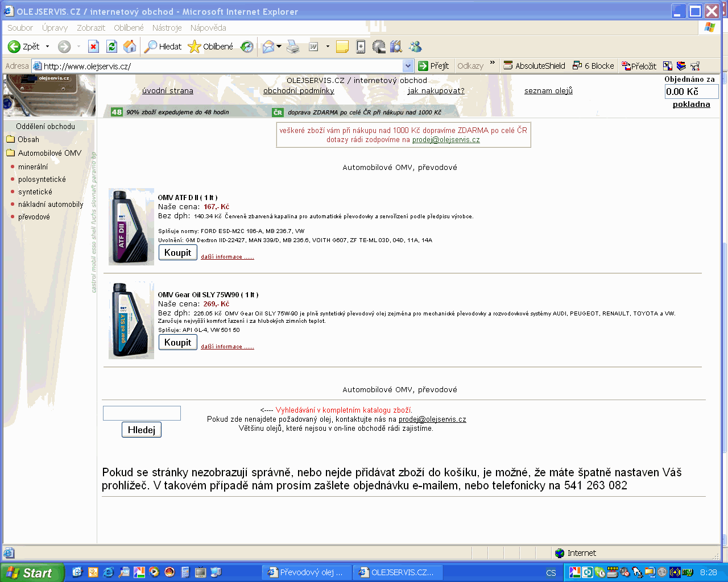Open the Soubor menu

tap(20, 27)
